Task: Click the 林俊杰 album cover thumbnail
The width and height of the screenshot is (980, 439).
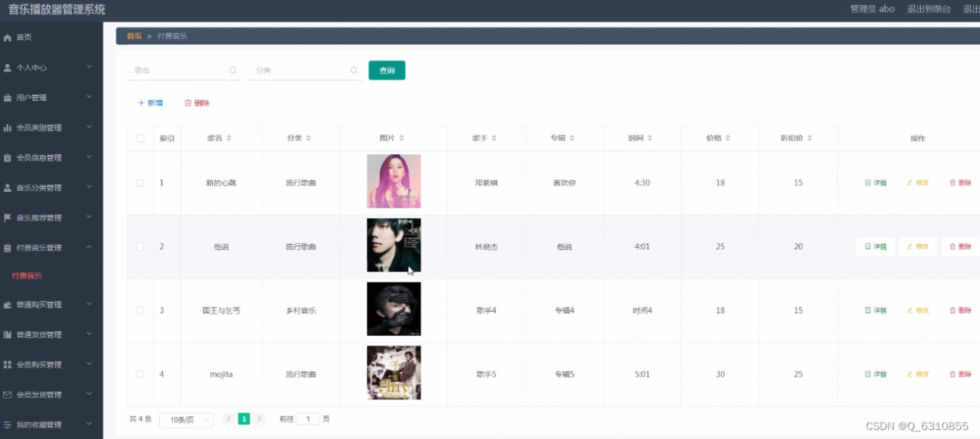Action: pyautogui.click(x=394, y=246)
